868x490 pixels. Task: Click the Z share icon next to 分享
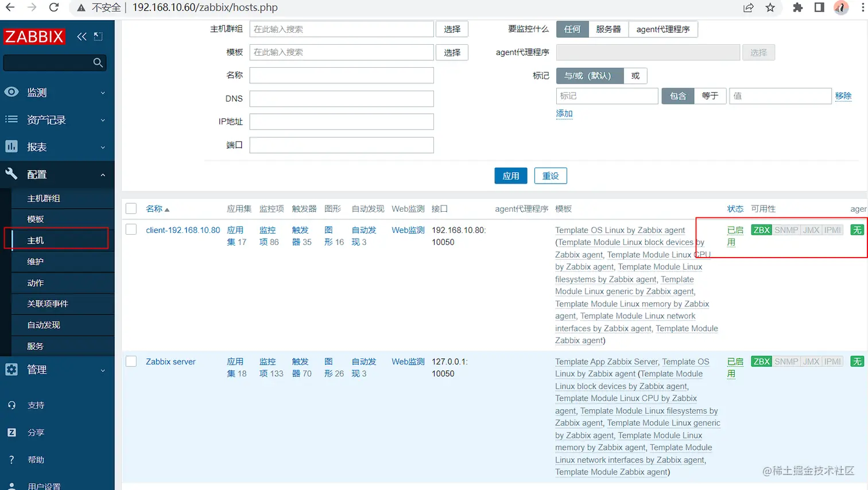[x=11, y=432]
